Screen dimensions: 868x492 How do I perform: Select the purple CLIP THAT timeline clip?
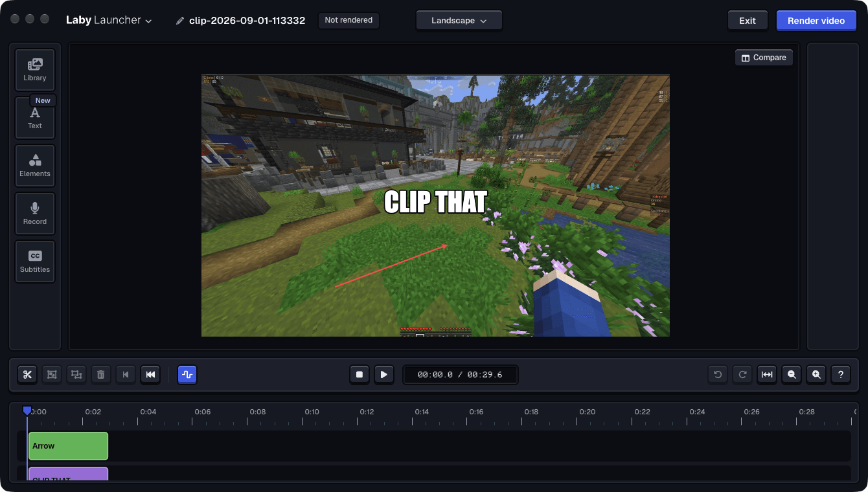click(68, 474)
